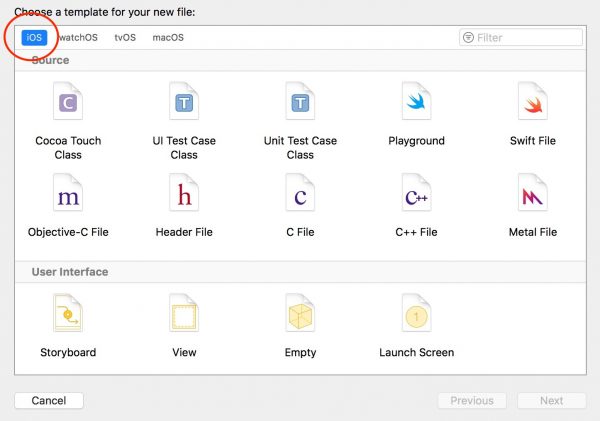
Task: Click the "User Interface" section header
Action: [70, 272]
